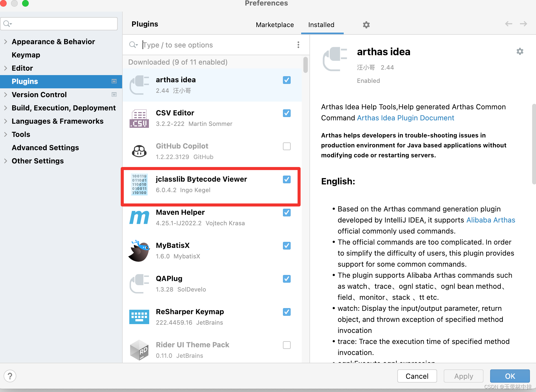This screenshot has width=536, height=392.
Task: Open plugins gear menu next to Installed
Action: click(366, 25)
